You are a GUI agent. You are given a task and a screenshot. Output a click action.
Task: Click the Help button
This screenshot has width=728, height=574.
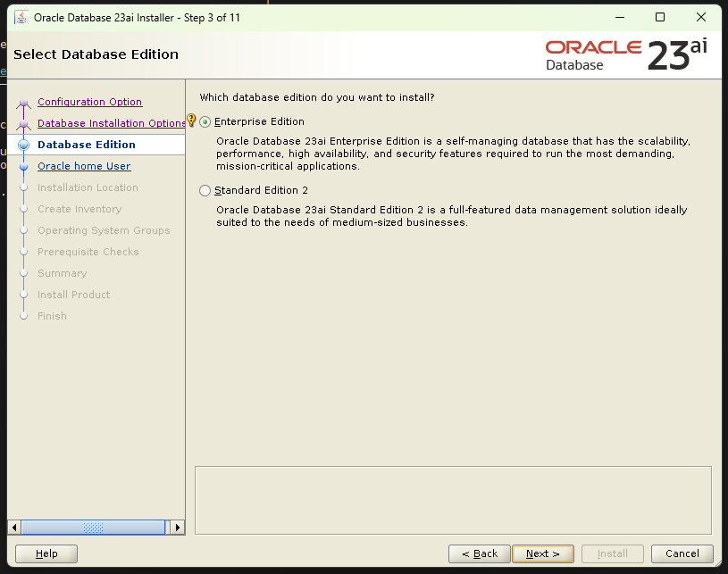(46, 553)
